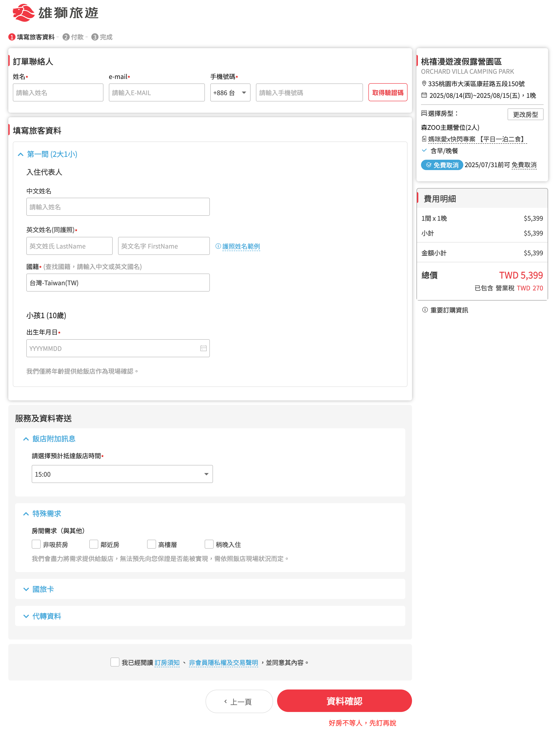Open the +886 country code dropdown
This screenshot has height=732, width=560.
(x=230, y=93)
